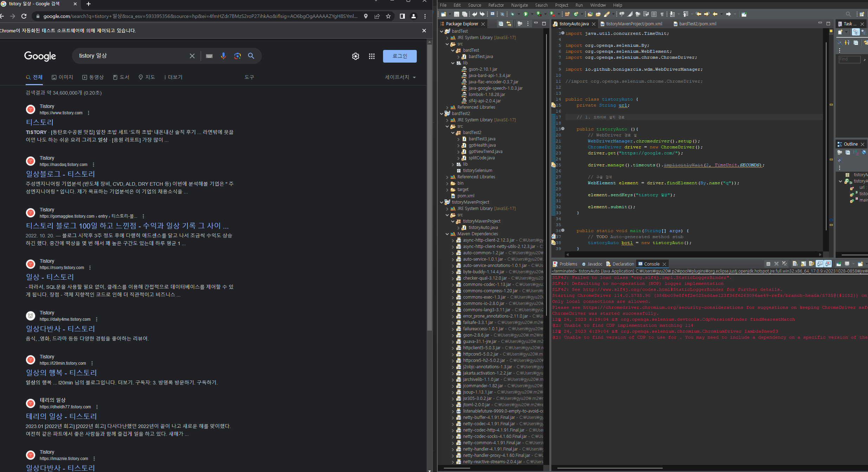Screen dimensions: 868x472
Task: Click the 로그인 button on Google
Action: [x=400, y=56]
